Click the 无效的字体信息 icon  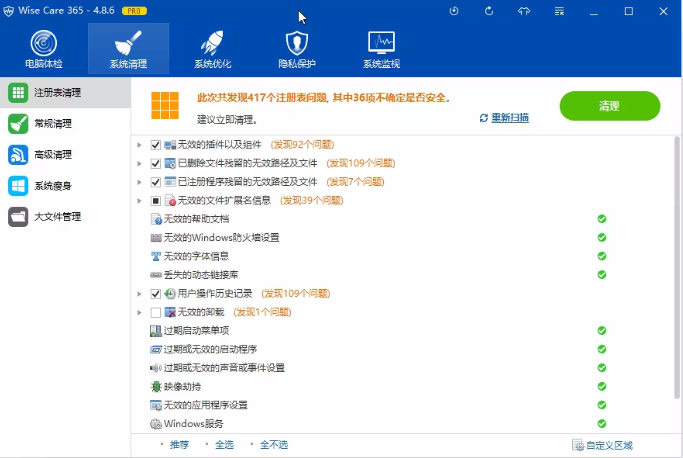coord(156,256)
